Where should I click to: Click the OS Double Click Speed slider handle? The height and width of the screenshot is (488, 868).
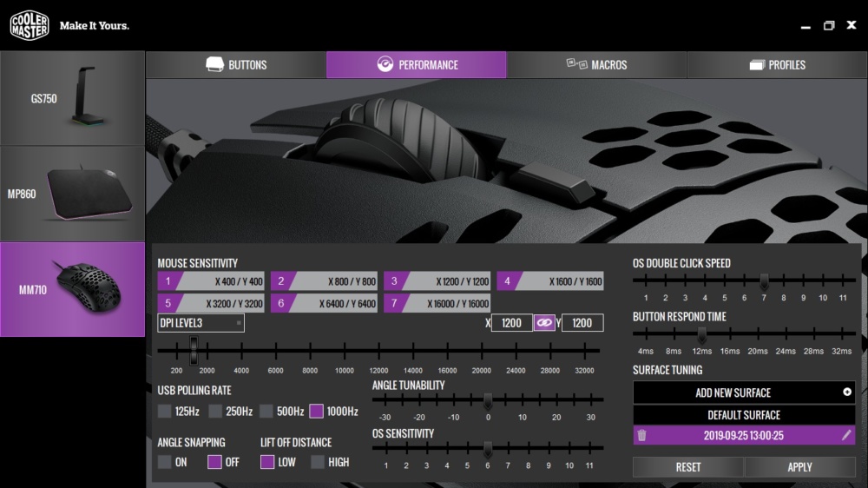[x=764, y=281]
